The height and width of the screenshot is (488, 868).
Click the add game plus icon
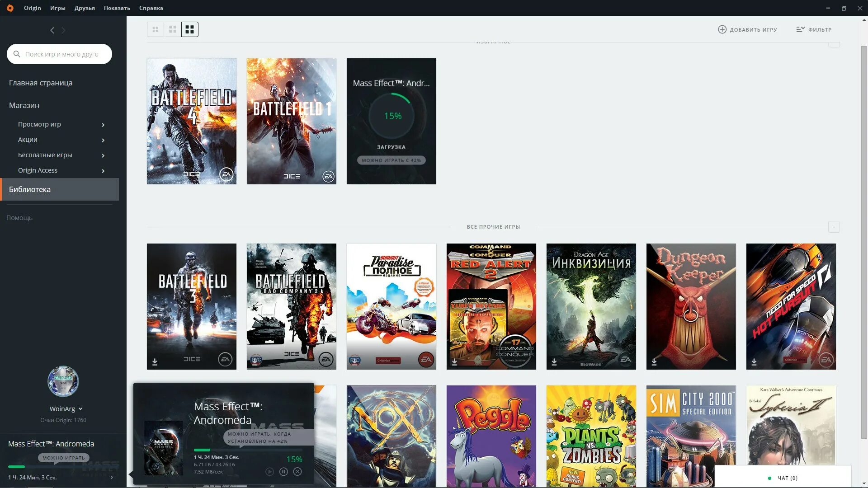click(x=722, y=29)
